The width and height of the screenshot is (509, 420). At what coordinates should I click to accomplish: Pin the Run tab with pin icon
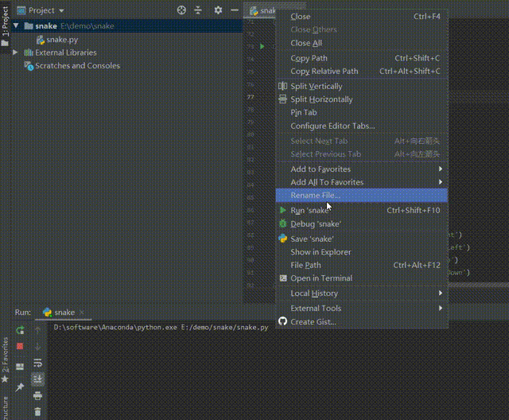20,387
